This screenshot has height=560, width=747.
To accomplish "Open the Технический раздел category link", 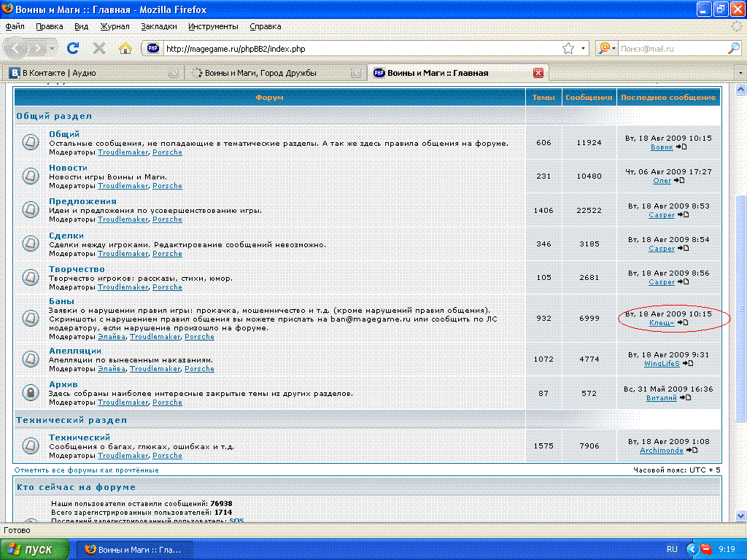I will [71, 420].
